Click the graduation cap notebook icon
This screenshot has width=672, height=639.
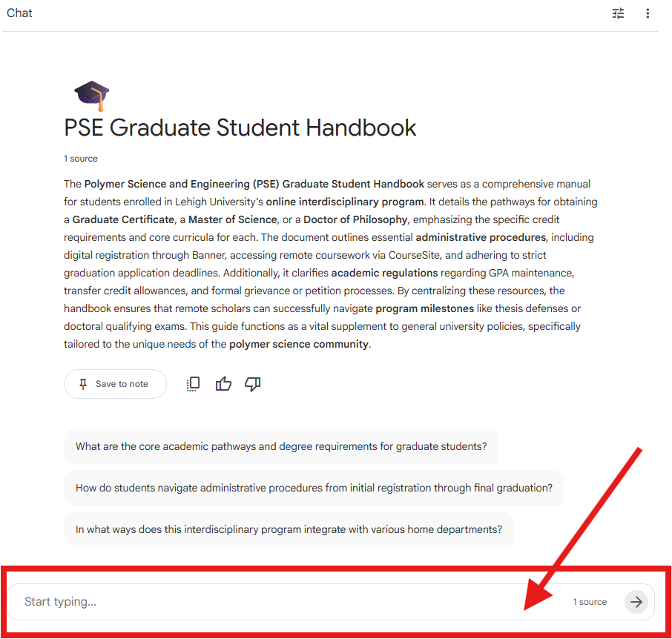[92, 96]
